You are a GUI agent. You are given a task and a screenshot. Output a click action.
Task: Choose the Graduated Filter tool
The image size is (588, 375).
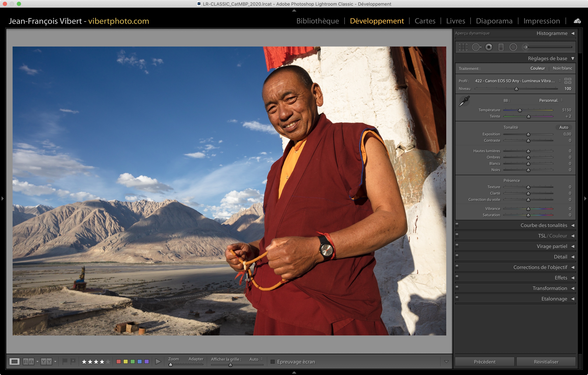point(501,47)
